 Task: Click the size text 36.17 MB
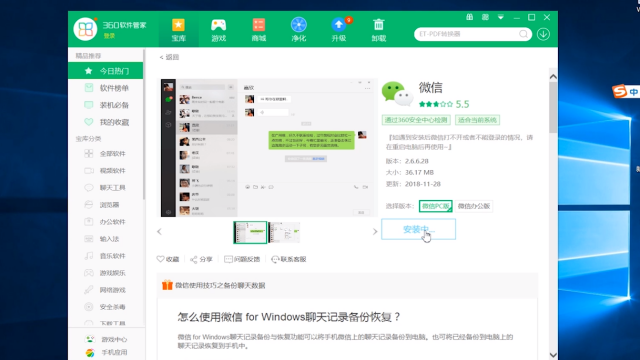(419, 173)
